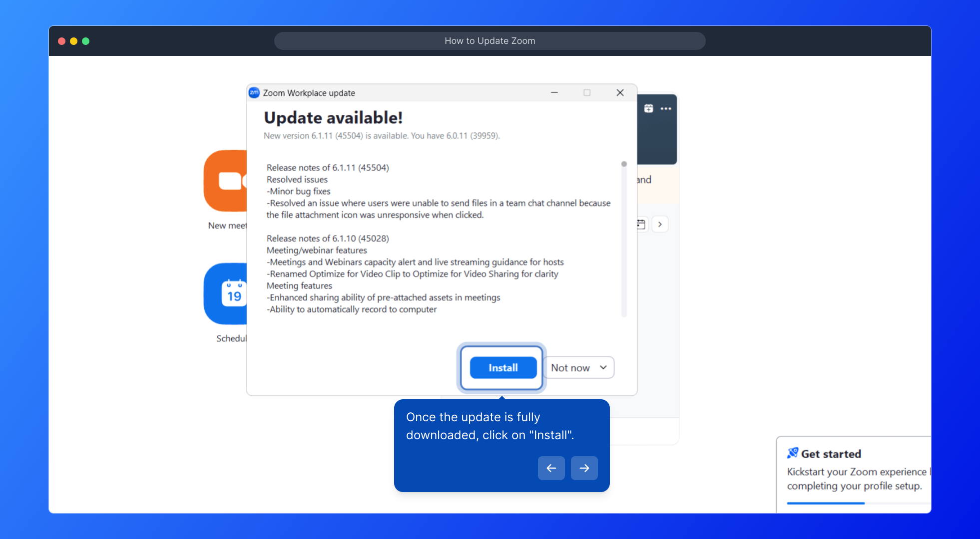Click the orange New meeting camera icon
The height and width of the screenshot is (539, 980).
pyautogui.click(x=226, y=181)
